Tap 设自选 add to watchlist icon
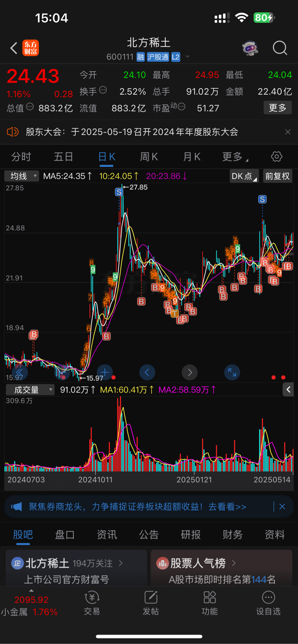This screenshot has height=644, width=298. (268, 603)
